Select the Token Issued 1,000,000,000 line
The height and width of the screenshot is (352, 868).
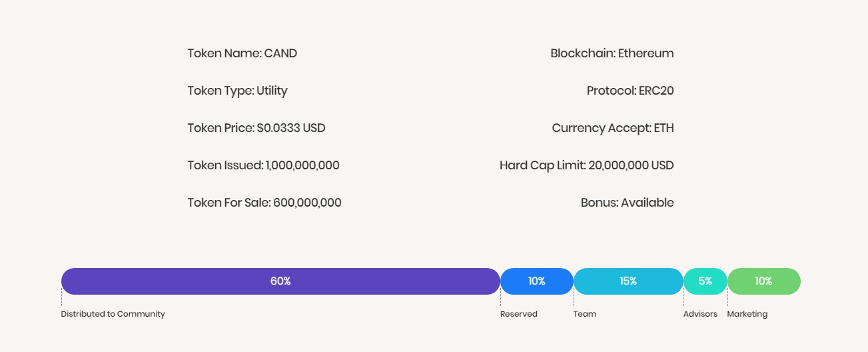tap(263, 165)
